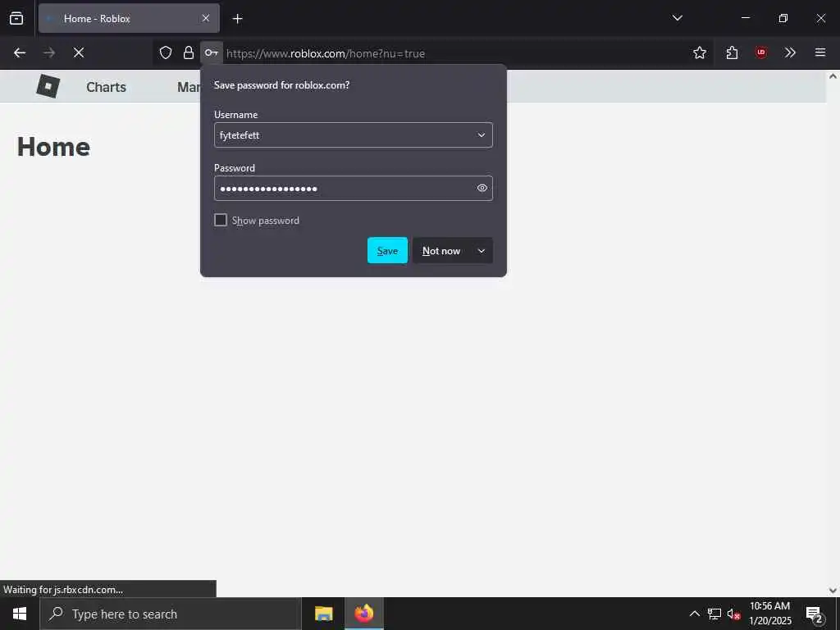Viewport: 840px width, 630px height.
Task: Click the Roblox logo
Action: coord(48,85)
